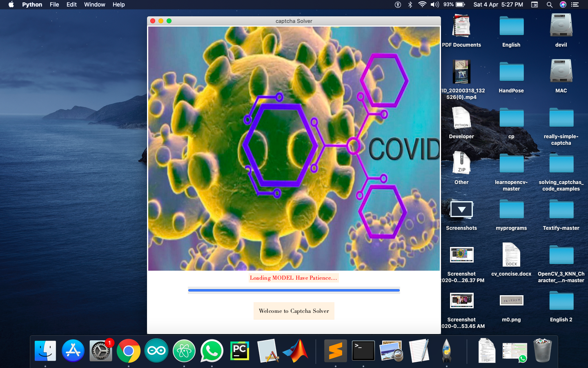This screenshot has width=588, height=368.
Task: Click the COVID virus banner image
Action: [x=294, y=148]
